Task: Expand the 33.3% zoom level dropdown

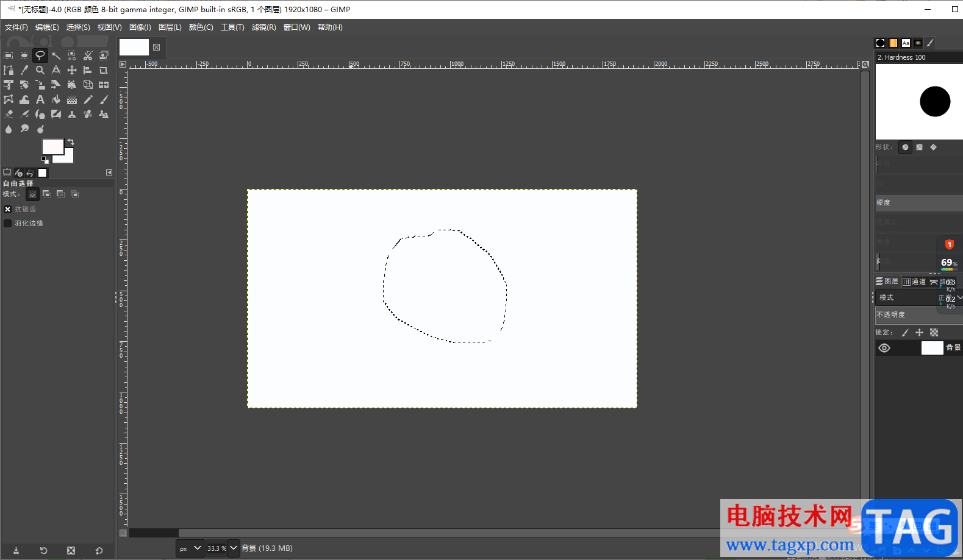Action: pos(234,548)
